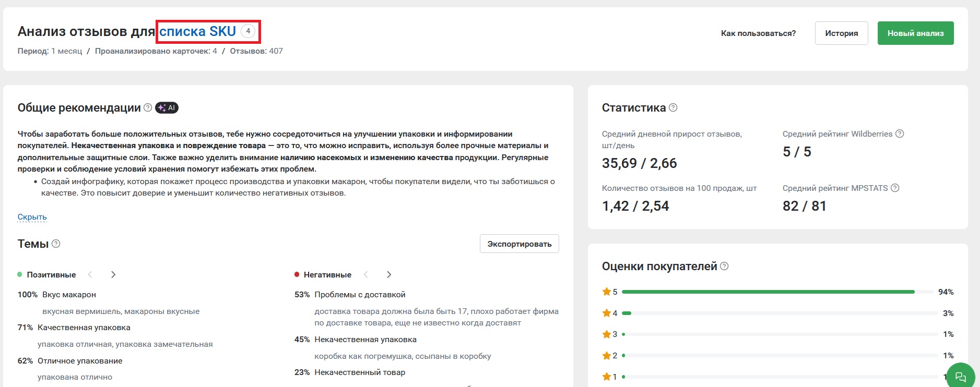Click the AI badge next to recommendations

(167, 108)
